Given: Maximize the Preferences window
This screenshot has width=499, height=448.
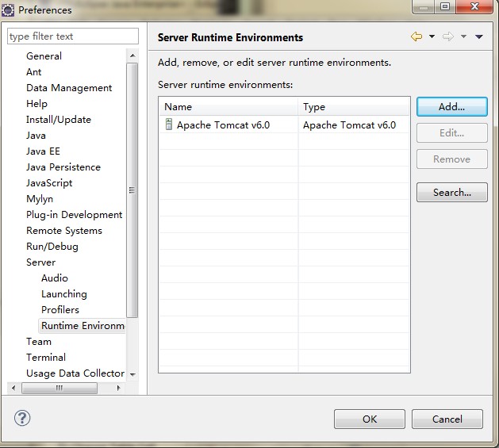Looking at the screenshot, I should tap(445, 6).
